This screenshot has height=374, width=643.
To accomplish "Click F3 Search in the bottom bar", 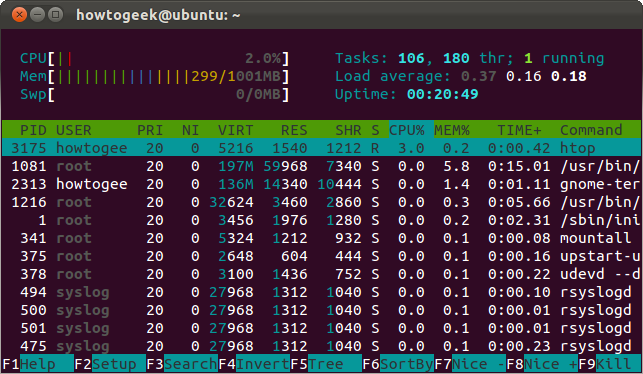I will pyautogui.click(x=182, y=364).
